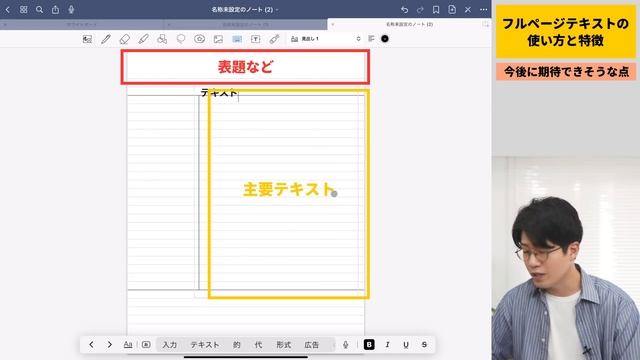
Task: Choose the 形式 suggestion
Action: coord(283,344)
